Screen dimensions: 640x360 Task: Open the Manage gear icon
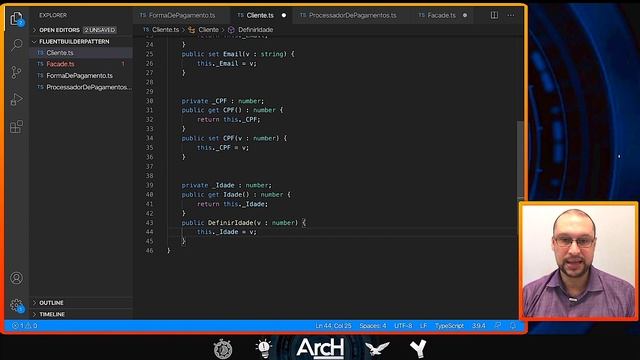tap(16, 305)
